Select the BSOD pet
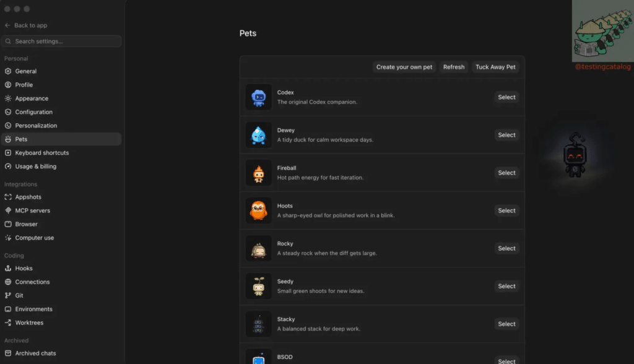This screenshot has height=364, width=634. (x=506, y=361)
